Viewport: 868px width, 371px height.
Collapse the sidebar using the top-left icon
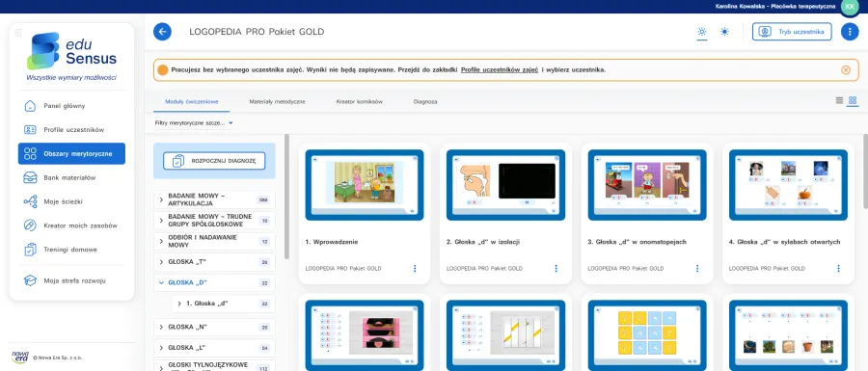[17, 33]
